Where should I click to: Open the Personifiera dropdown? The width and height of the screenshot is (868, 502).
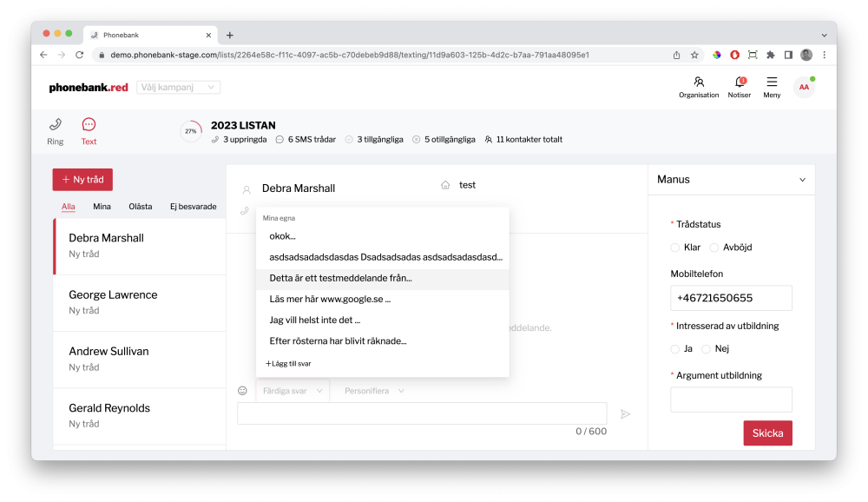374,391
